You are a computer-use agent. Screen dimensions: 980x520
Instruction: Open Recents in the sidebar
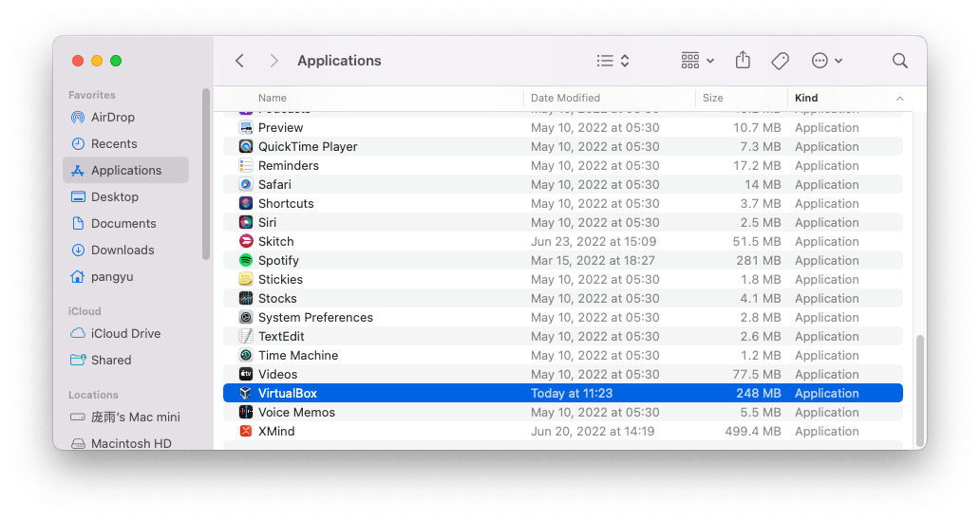click(x=125, y=143)
